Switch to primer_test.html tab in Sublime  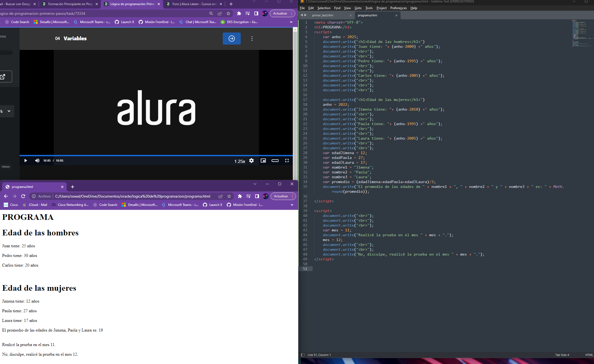(323, 15)
